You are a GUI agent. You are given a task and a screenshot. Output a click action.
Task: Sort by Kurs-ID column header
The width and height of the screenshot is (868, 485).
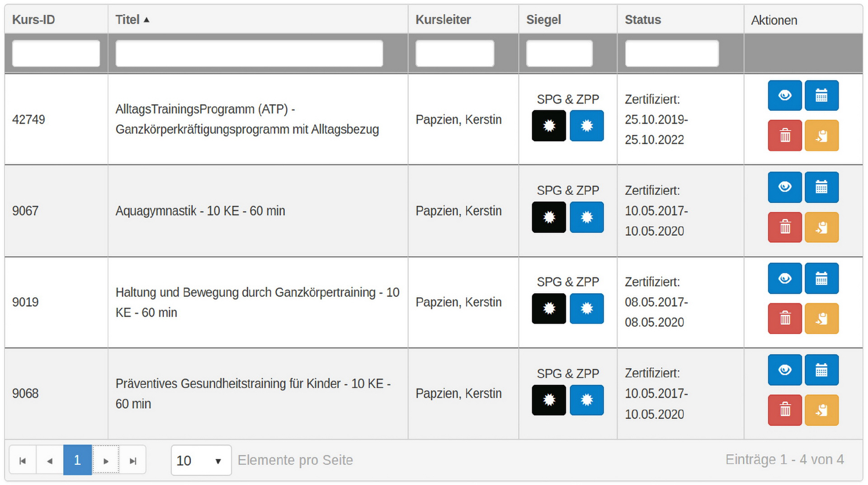click(33, 20)
